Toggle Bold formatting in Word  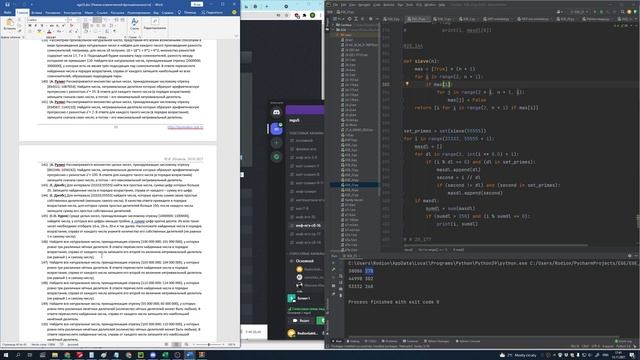click(x=30, y=26)
